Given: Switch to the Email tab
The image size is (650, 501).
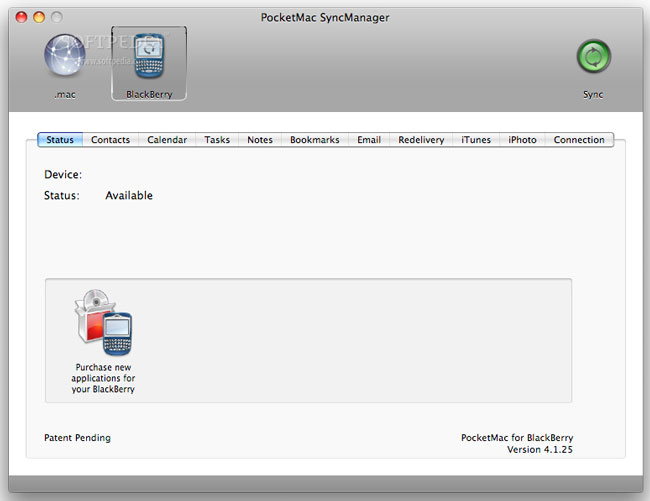Looking at the screenshot, I should [369, 140].
